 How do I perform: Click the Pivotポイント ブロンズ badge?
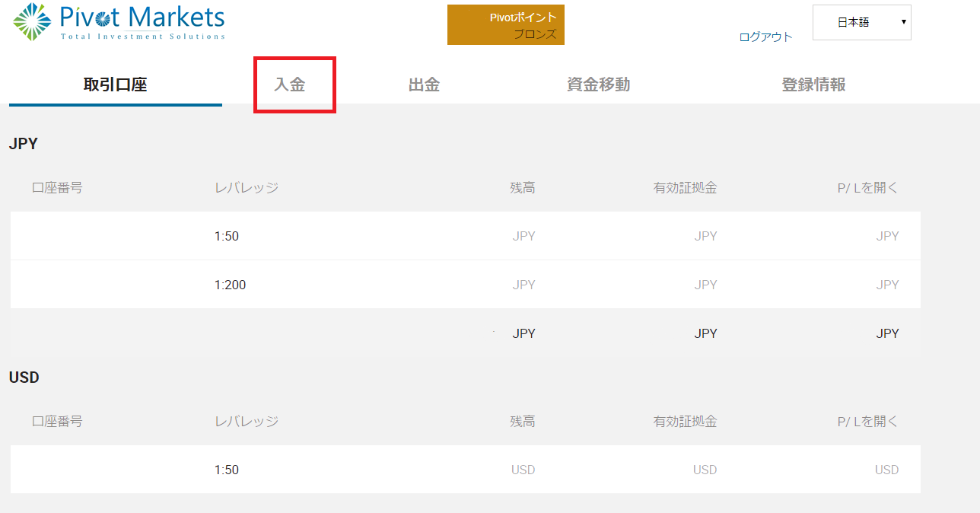[506, 25]
